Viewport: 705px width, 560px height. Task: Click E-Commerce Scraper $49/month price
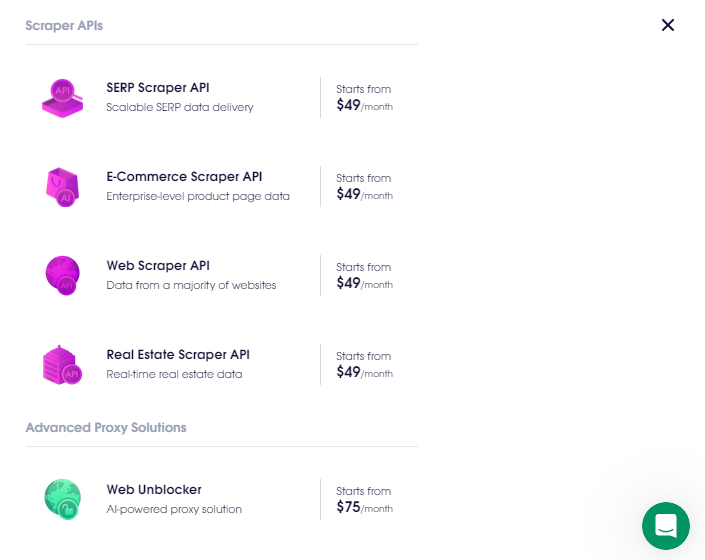pos(365,194)
